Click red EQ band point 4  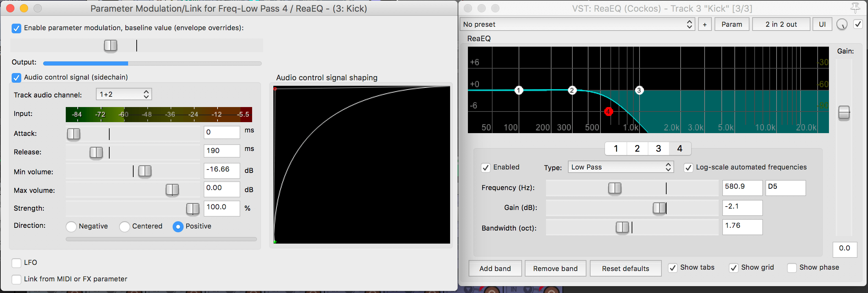pyautogui.click(x=608, y=112)
